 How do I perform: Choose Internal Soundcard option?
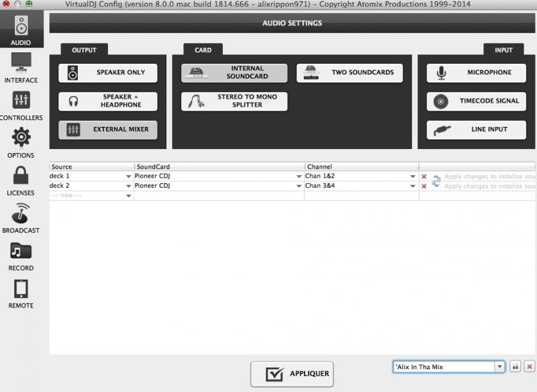(234, 72)
